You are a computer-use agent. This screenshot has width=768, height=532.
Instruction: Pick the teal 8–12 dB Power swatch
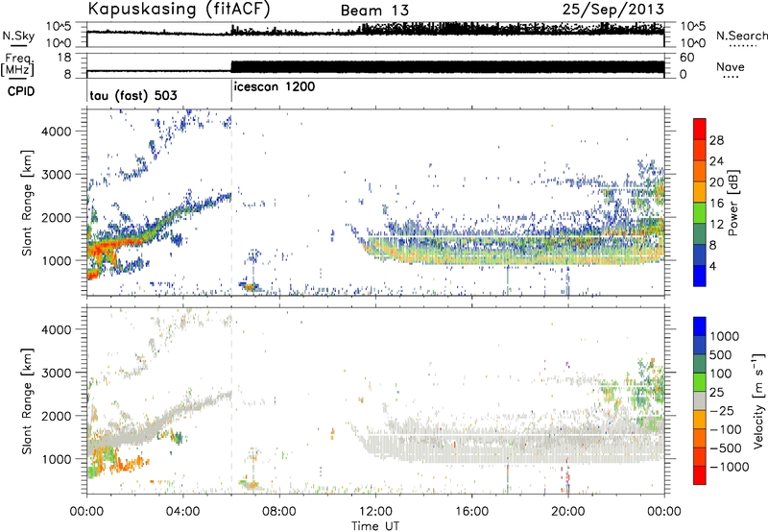(700, 234)
